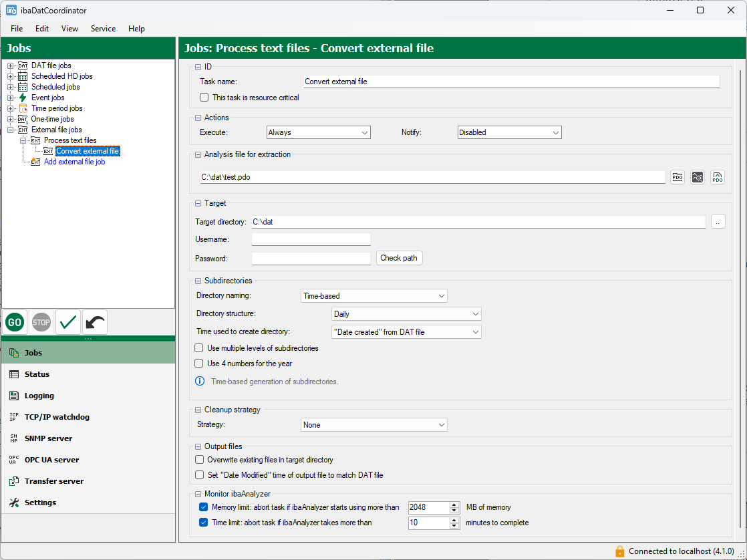747x560 pixels.
Task: Click the Scheduled jobs calendar icon
Action: pos(23,87)
